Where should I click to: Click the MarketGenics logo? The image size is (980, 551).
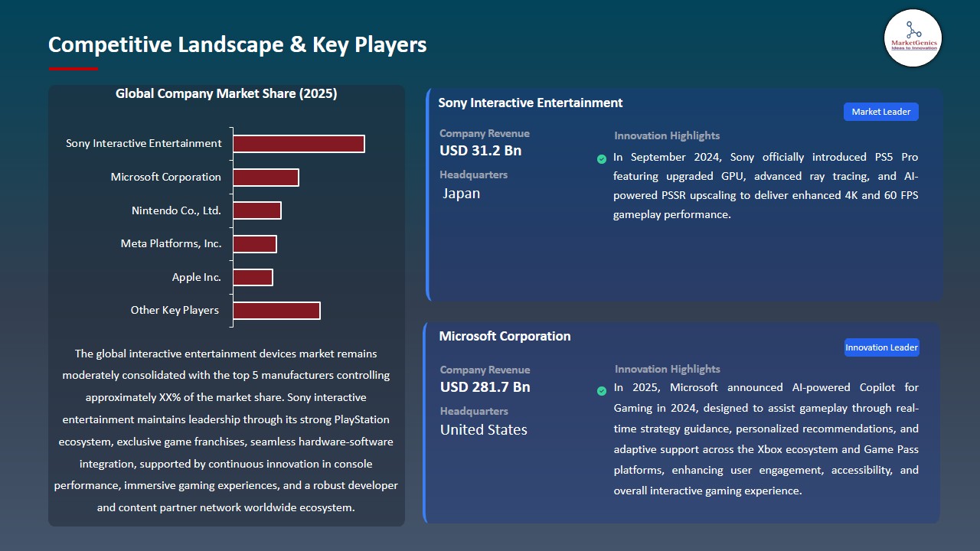(913, 38)
